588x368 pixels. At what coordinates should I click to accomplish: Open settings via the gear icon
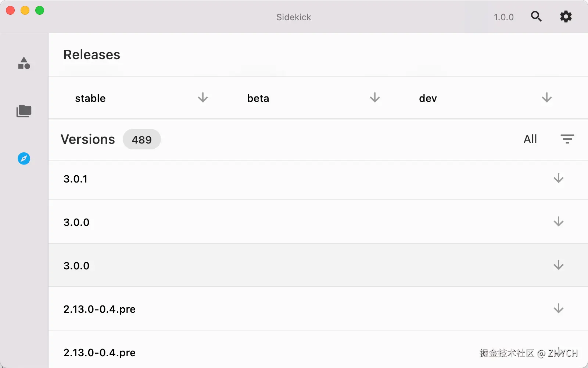(566, 17)
